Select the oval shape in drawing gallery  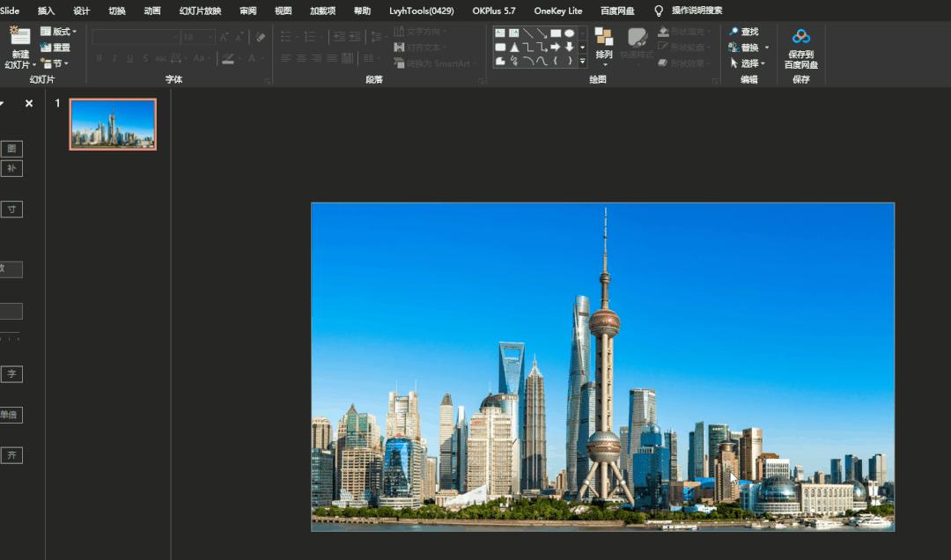point(570,33)
